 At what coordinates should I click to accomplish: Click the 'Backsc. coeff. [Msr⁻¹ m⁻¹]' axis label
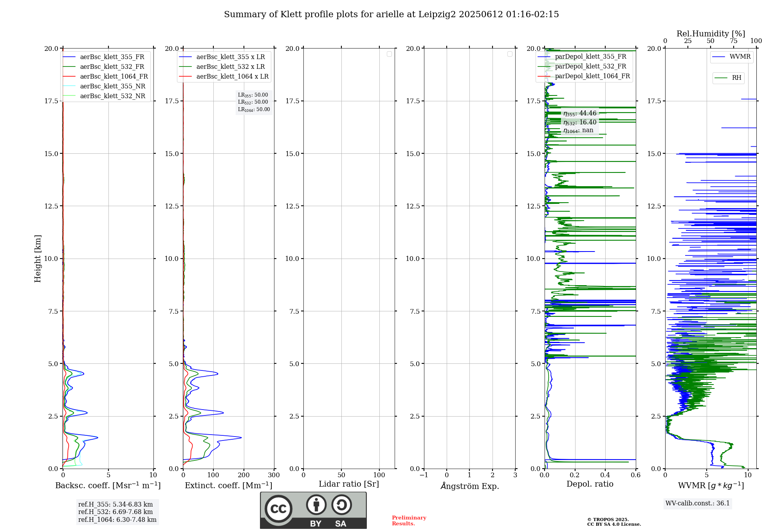tap(108, 485)
